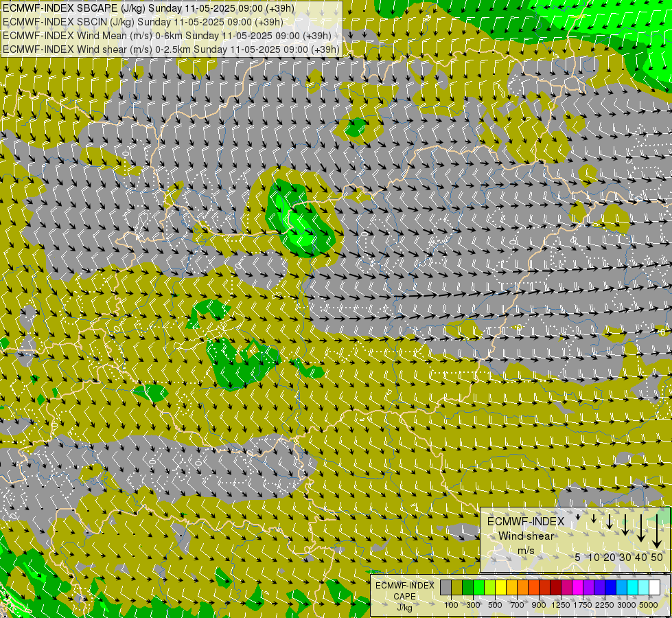Click the SBCIN (J/kg) title line
This screenshot has height=618, width=672.
coord(143,22)
